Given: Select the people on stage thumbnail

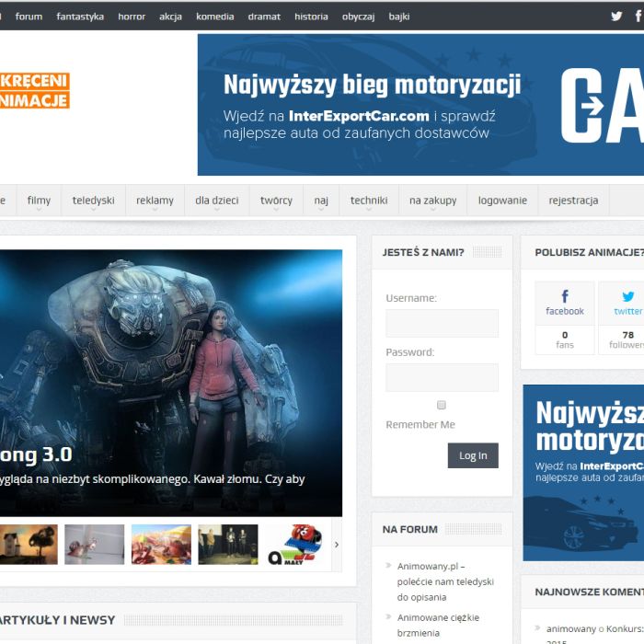Looking at the screenshot, I should [x=228, y=545].
